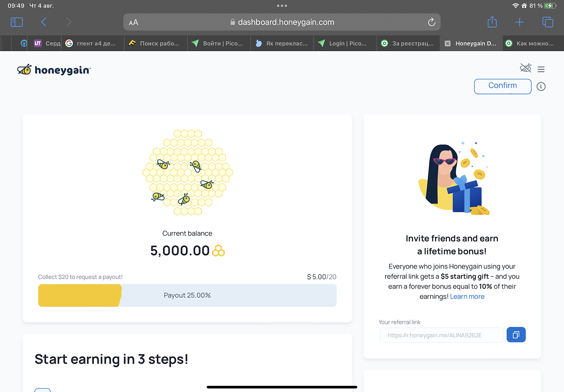Select the referral link text field
564x392 pixels.
pyautogui.click(x=441, y=335)
